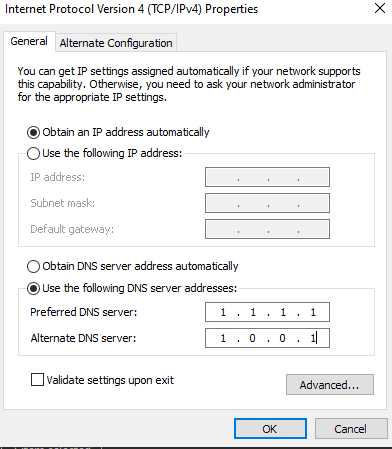Viewport: 392px width, 449px height.
Task: Click Cancel to discard changes
Action: 351,429
